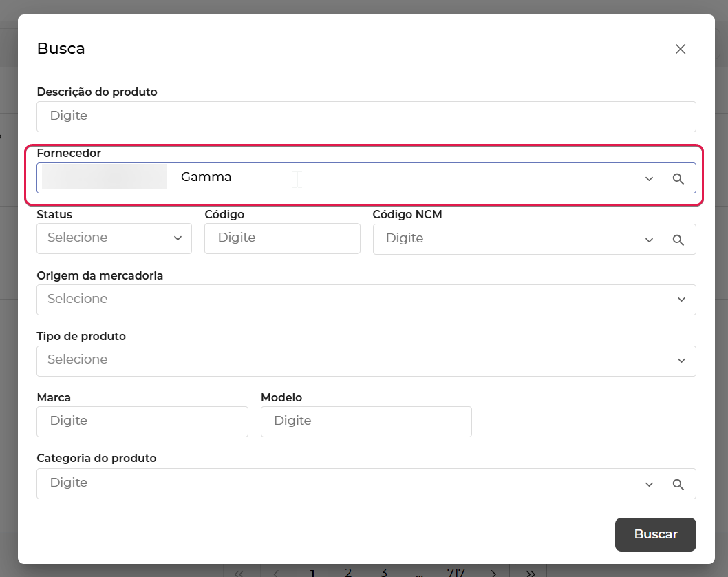Focus the Código input field
Image resolution: width=728 pixels, height=577 pixels.
[x=281, y=238]
